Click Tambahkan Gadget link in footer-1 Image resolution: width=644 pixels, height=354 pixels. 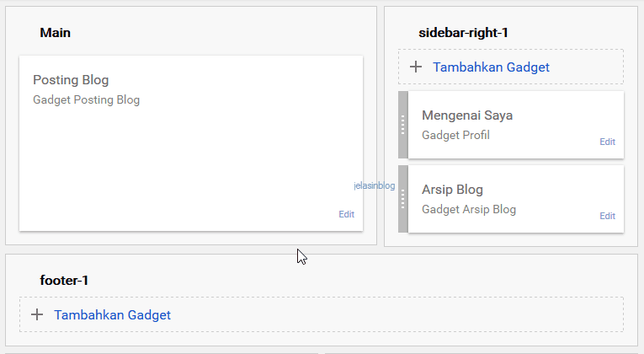[x=112, y=314]
